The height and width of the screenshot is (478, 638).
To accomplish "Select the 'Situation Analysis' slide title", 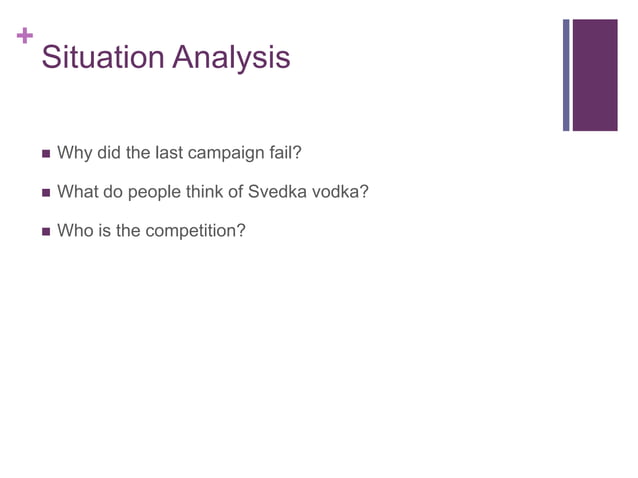I will 166,57.
